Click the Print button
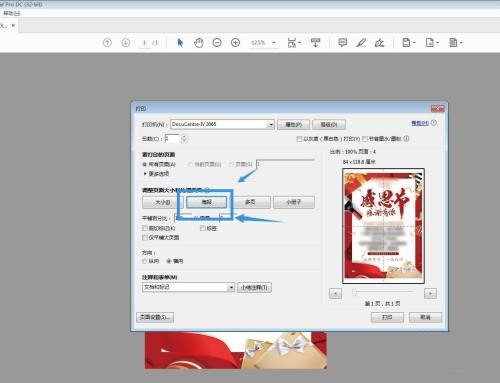The height and width of the screenshot is (383, 500). pyautogui.click(x=387, y=317)
